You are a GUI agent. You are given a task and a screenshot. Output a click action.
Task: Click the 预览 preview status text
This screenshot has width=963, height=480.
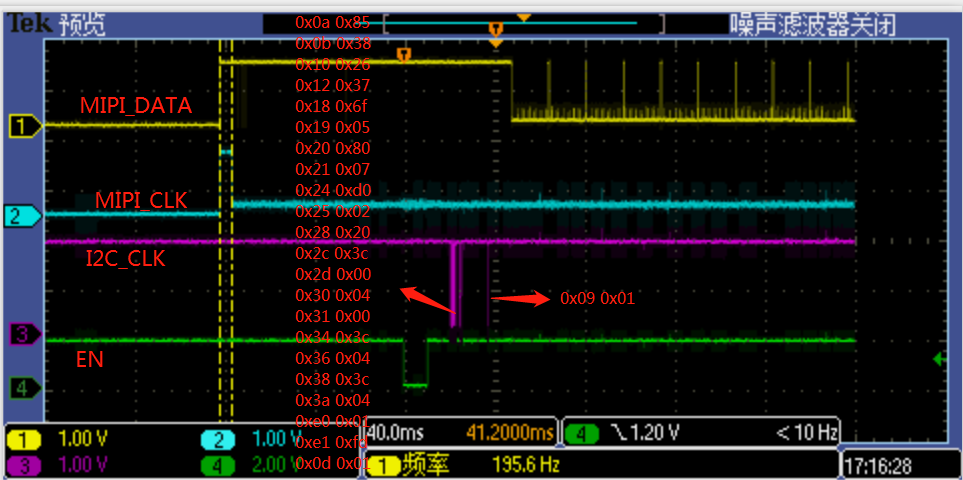tap(83, 25)
